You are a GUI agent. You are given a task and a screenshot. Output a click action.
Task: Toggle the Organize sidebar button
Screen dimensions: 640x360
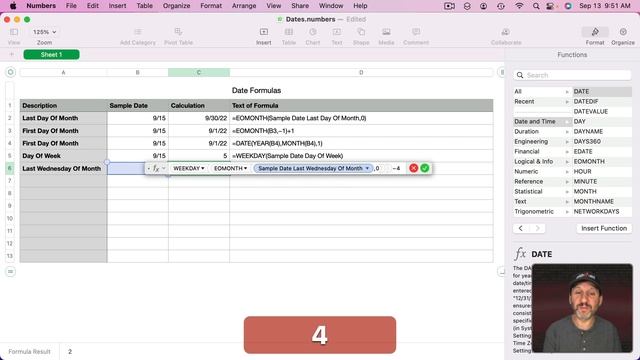point(623,32)
